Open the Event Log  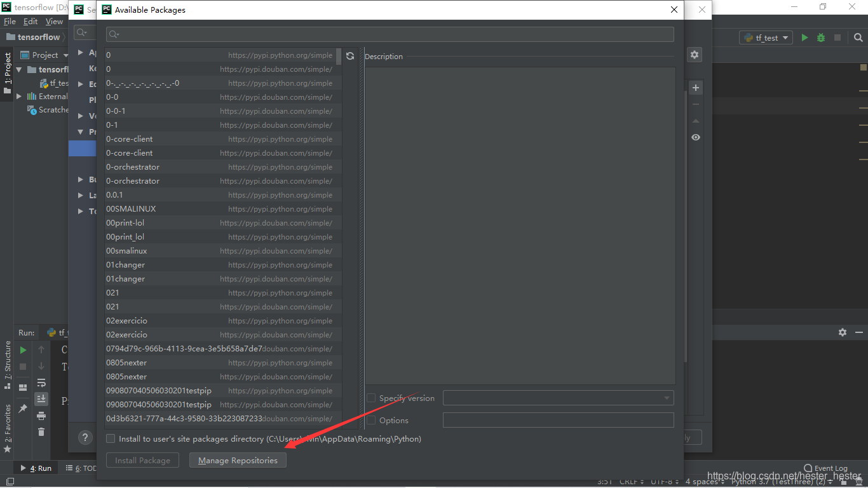pyautogui.click(x=826, y=468)
